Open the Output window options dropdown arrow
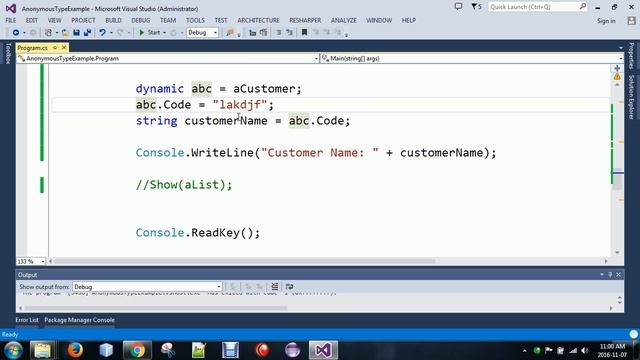 point(602,275)
